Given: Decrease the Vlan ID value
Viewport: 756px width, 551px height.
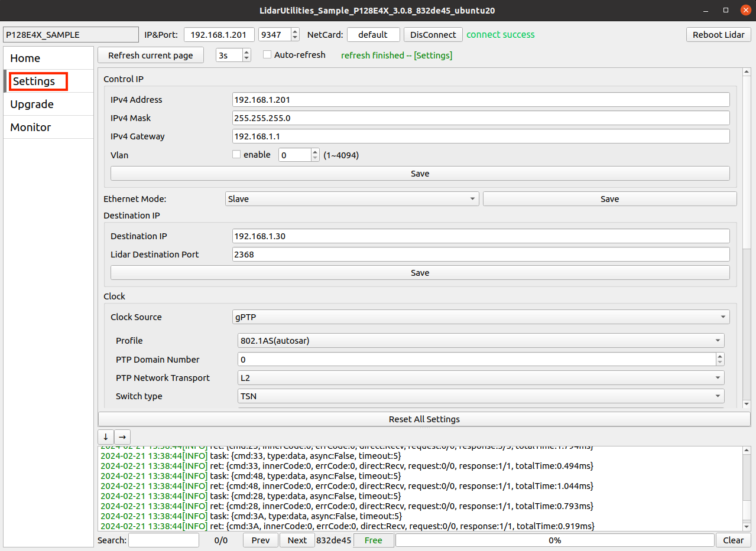Looking at the screenshot, I should [x=315, y=158].
